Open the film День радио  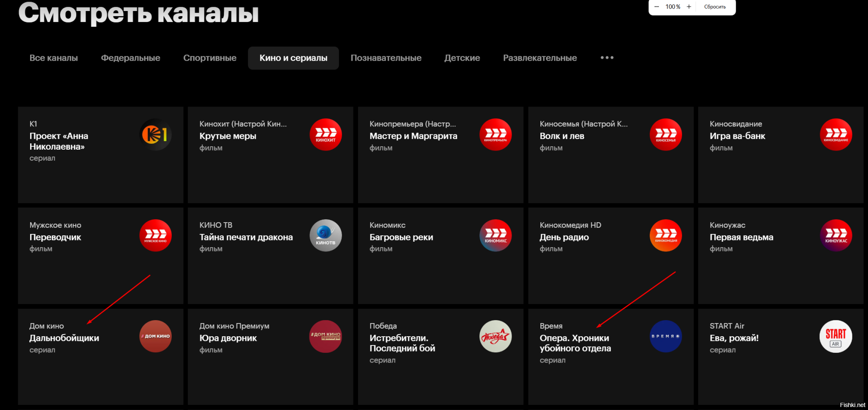pyautogui.click(x=564, y=237)
